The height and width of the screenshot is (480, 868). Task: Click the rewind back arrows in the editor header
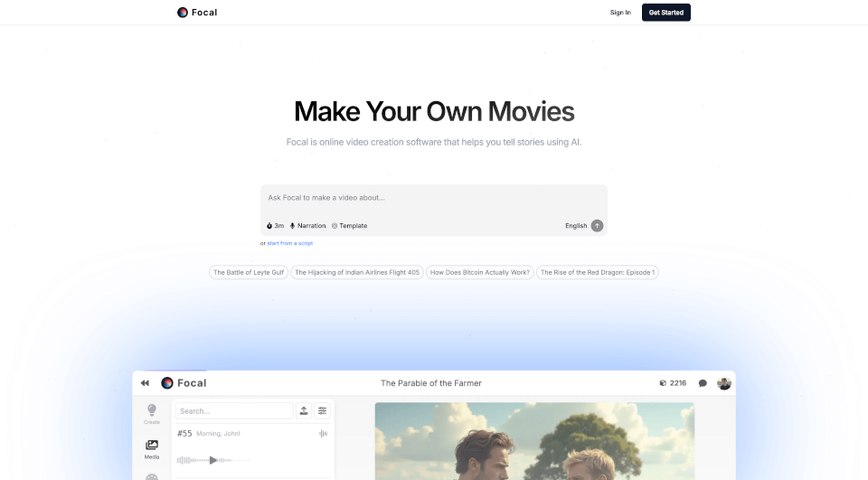coord(145,383)
